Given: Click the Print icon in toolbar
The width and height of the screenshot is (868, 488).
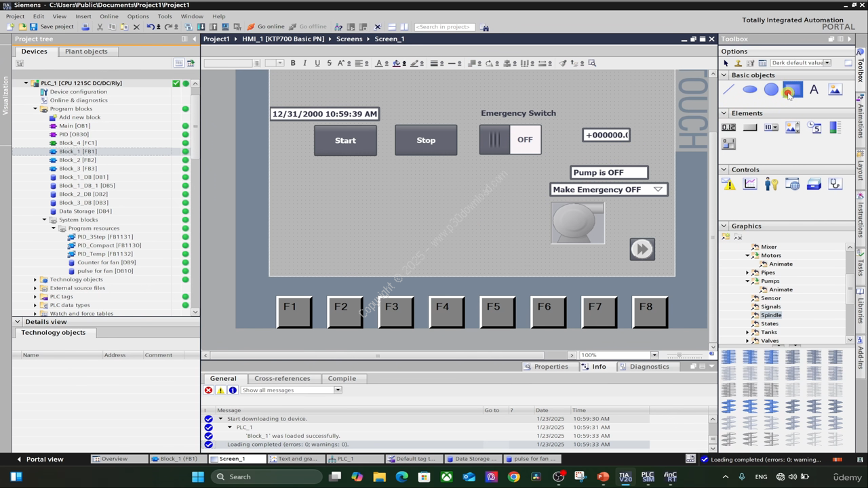Looking at the screenshot, I should click(x=85, y=26).
